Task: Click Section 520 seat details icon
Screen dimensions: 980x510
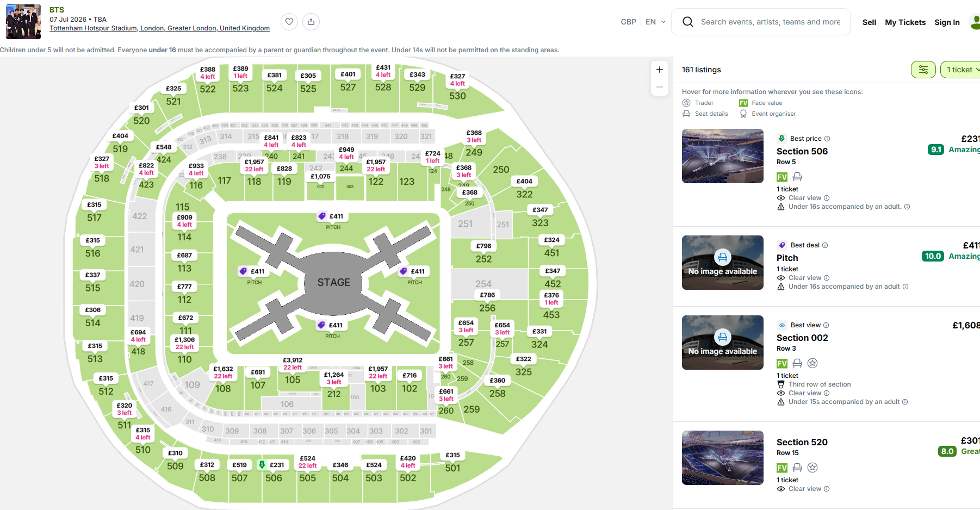Action: 797,468
